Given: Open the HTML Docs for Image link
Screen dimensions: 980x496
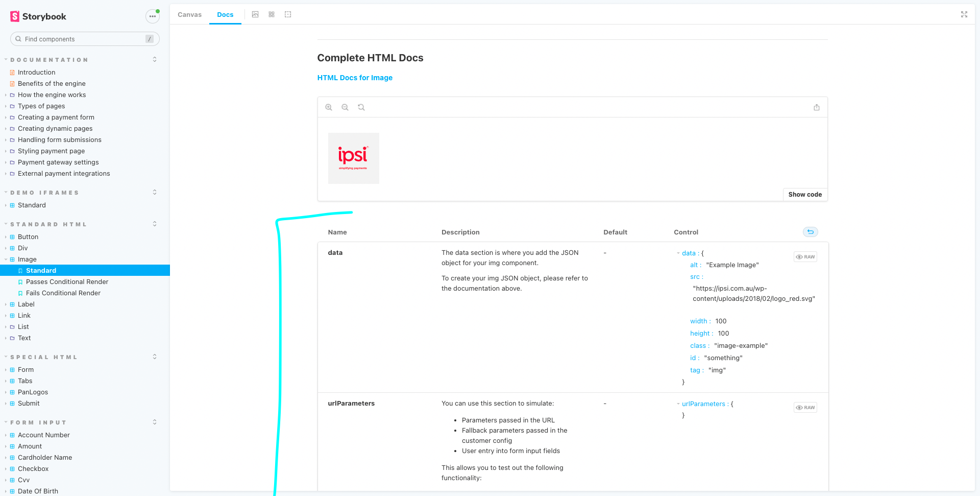Looking at the screenshot, I should tap(355, 78).
